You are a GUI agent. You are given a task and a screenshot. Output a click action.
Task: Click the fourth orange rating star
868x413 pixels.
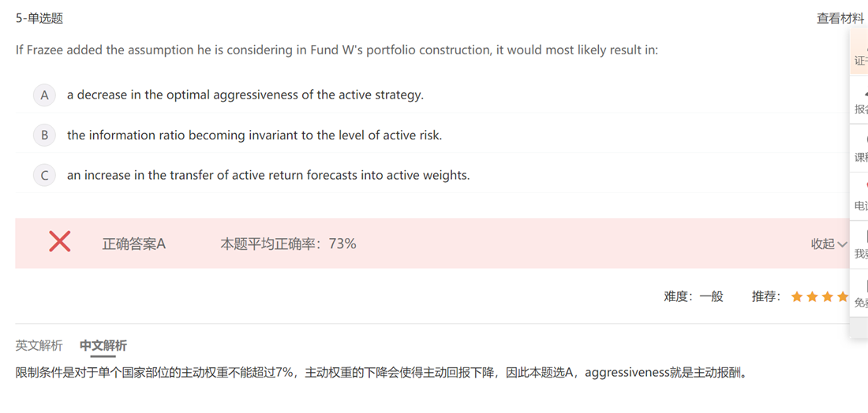click(842, 297)
